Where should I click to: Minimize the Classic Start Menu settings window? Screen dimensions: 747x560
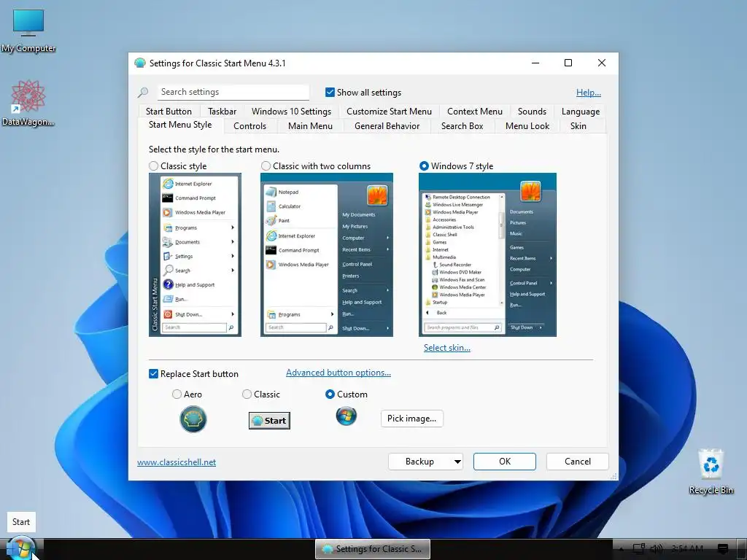(535, 63)
